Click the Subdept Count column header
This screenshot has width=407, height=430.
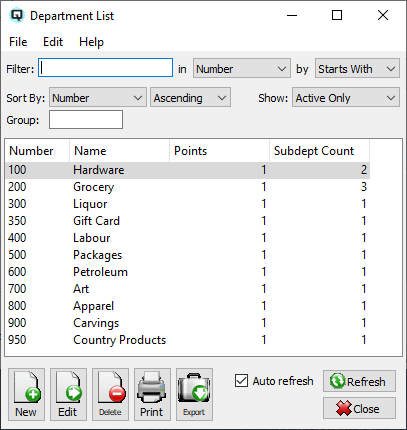click(319, 151)
